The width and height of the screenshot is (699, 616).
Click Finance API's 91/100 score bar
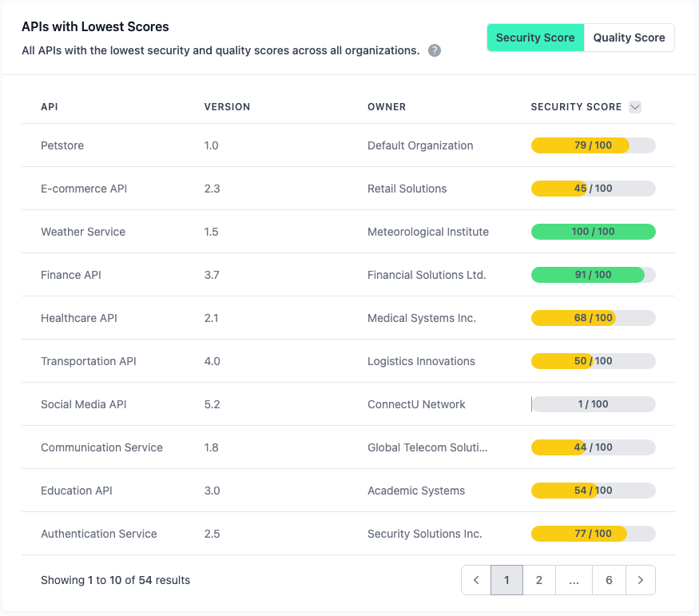coord(593,275)
